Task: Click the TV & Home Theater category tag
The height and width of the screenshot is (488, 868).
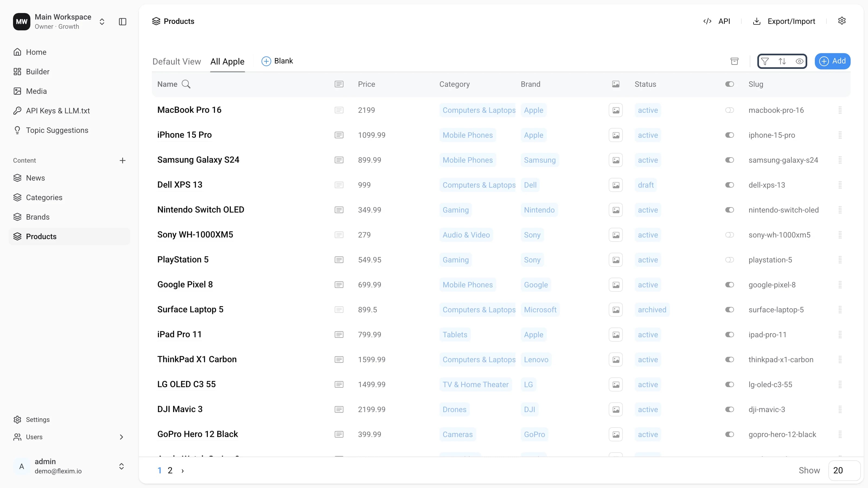Action: 476,384
